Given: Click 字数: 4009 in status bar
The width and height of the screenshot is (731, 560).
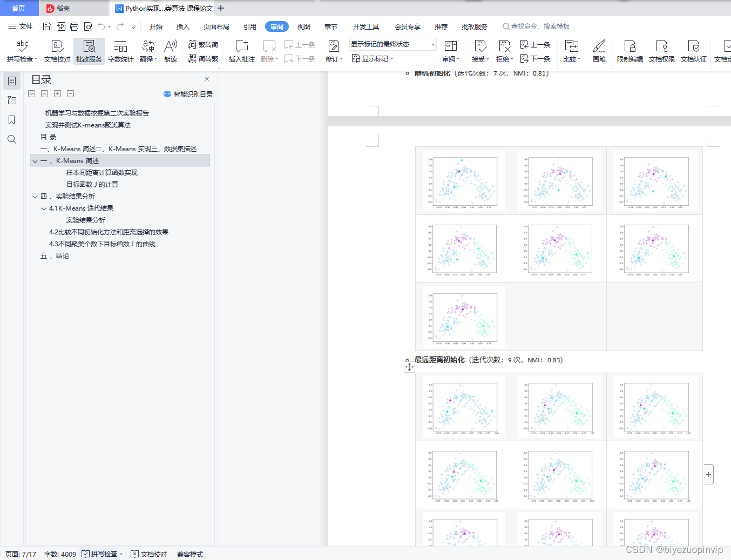Looking at the screenshot, I should [x=60, y=554].
